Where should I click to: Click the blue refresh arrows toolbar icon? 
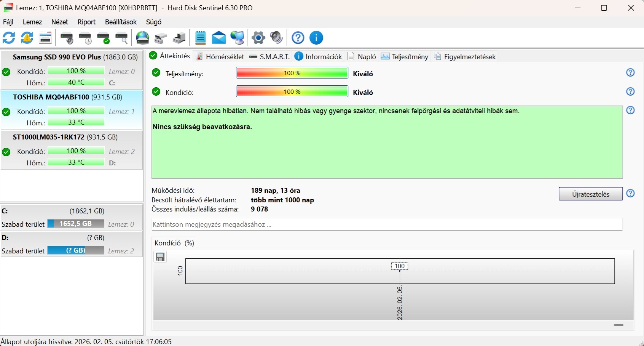click(9, 38)
